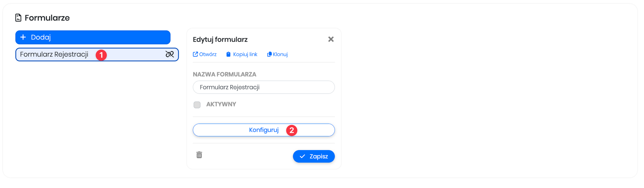
Task: Click the checkmark icon on Zapisz button
Action: tap(302, 157)
